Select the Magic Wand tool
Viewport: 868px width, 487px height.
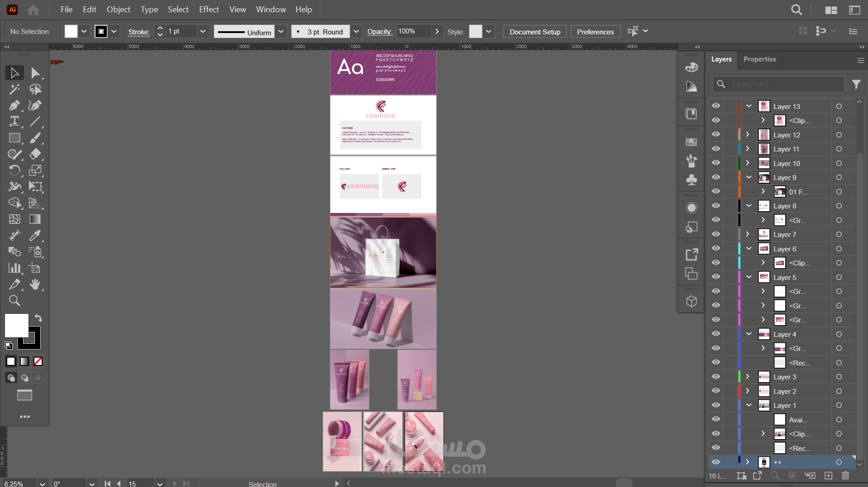(x=14, y=89)
